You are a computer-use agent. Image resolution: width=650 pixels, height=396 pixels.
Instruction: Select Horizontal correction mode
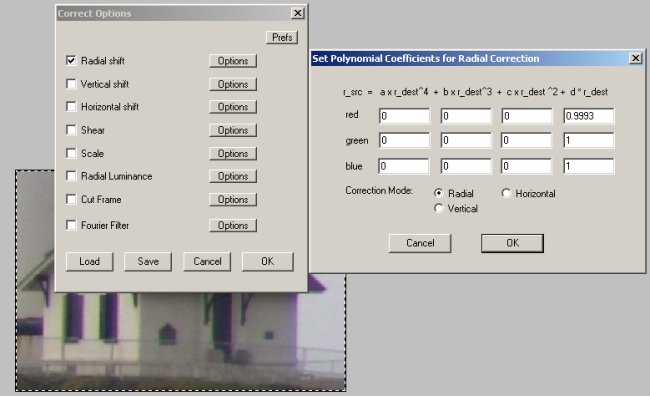point(506,193)
